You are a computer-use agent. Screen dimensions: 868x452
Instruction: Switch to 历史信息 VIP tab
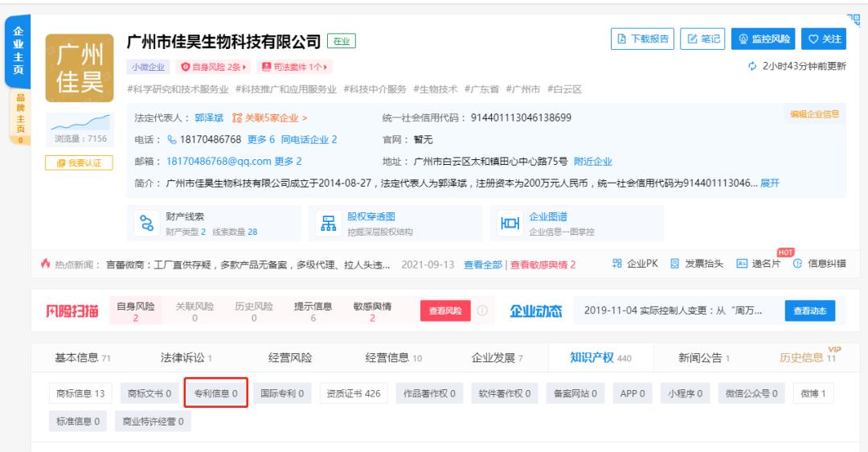point(809,357)
